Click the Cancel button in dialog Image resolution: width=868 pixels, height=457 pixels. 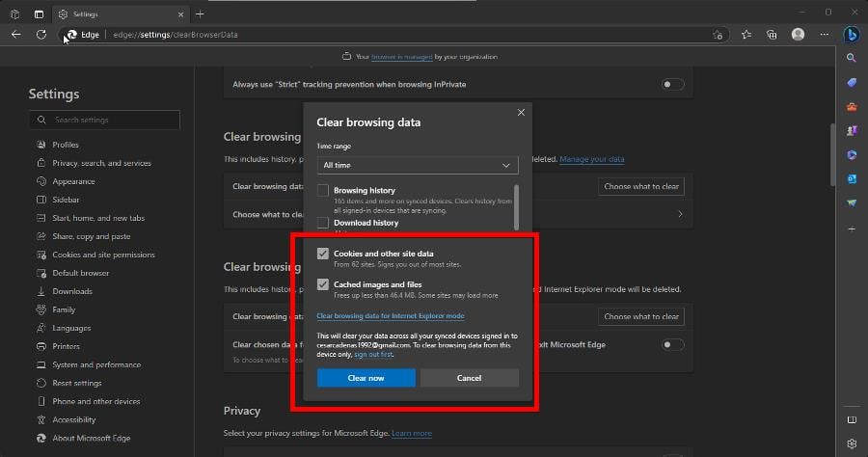[x=469, y=378]
